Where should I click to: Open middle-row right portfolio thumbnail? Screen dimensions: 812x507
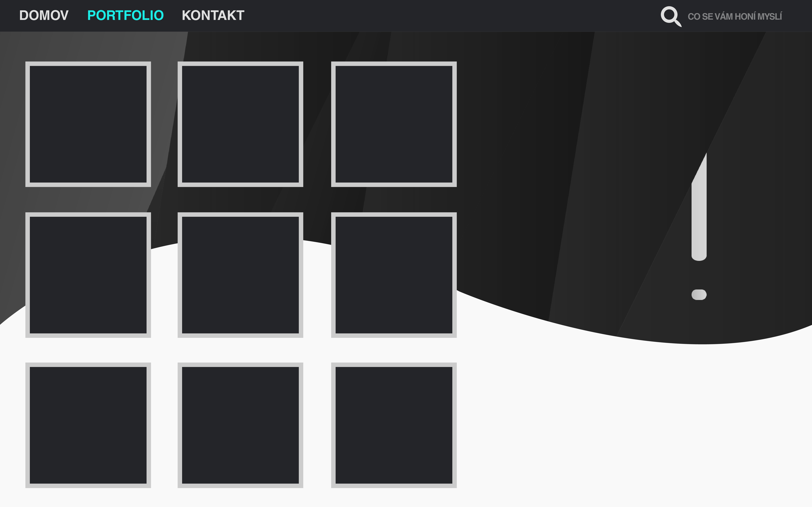(x=394, y=275)
